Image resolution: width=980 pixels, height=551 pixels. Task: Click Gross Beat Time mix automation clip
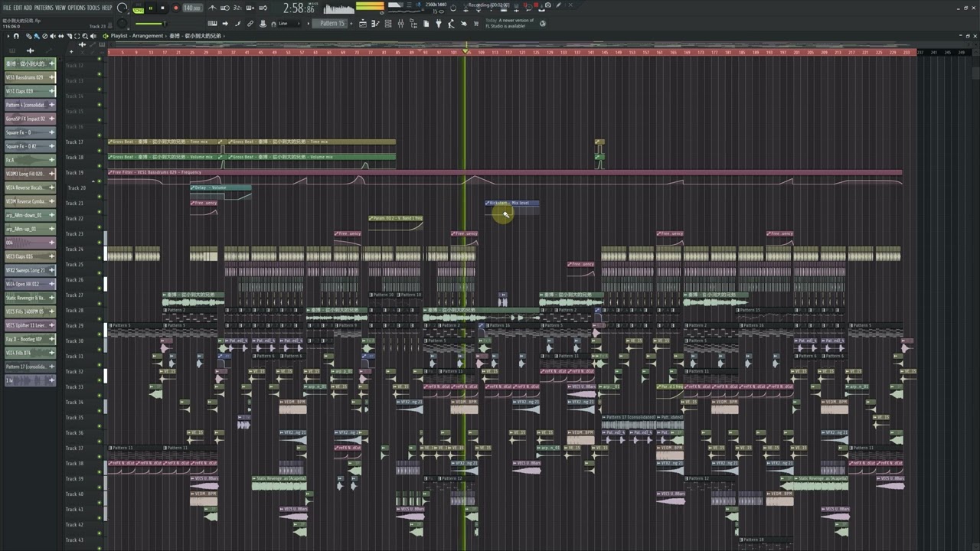point(164,142)
